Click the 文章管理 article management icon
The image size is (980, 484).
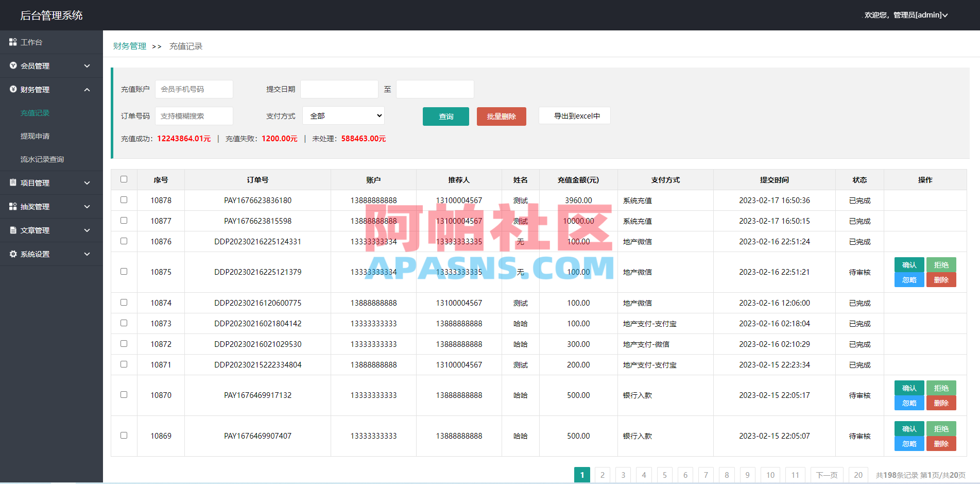pos(13,230)
